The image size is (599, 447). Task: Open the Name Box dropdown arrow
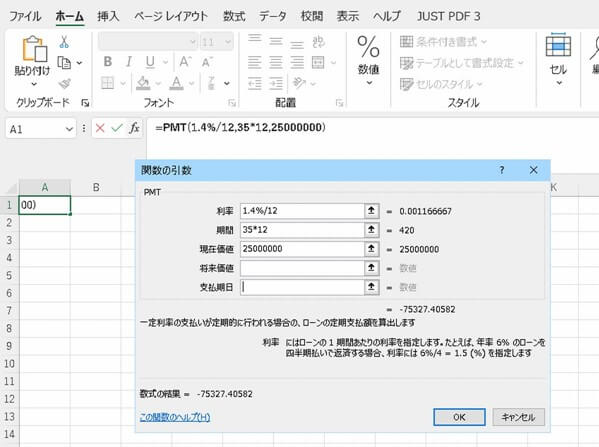[69, 129]
